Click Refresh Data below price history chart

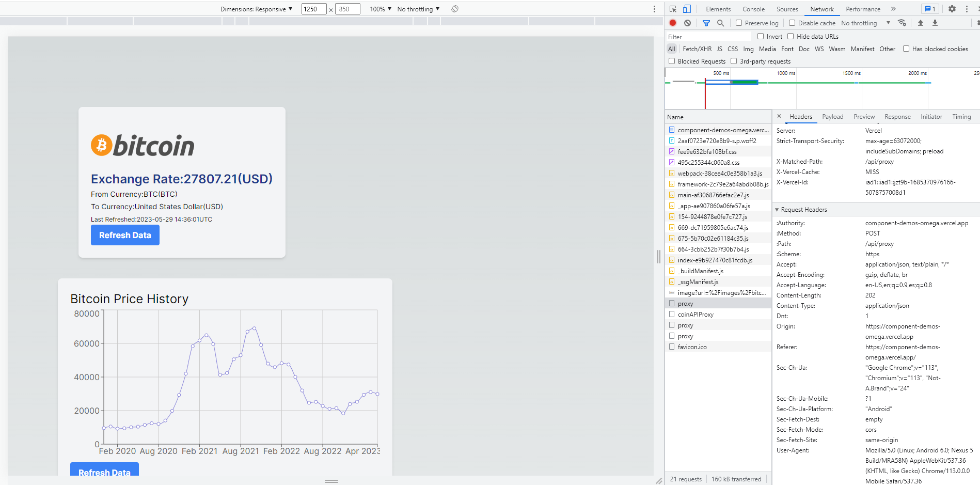[104, 469]
